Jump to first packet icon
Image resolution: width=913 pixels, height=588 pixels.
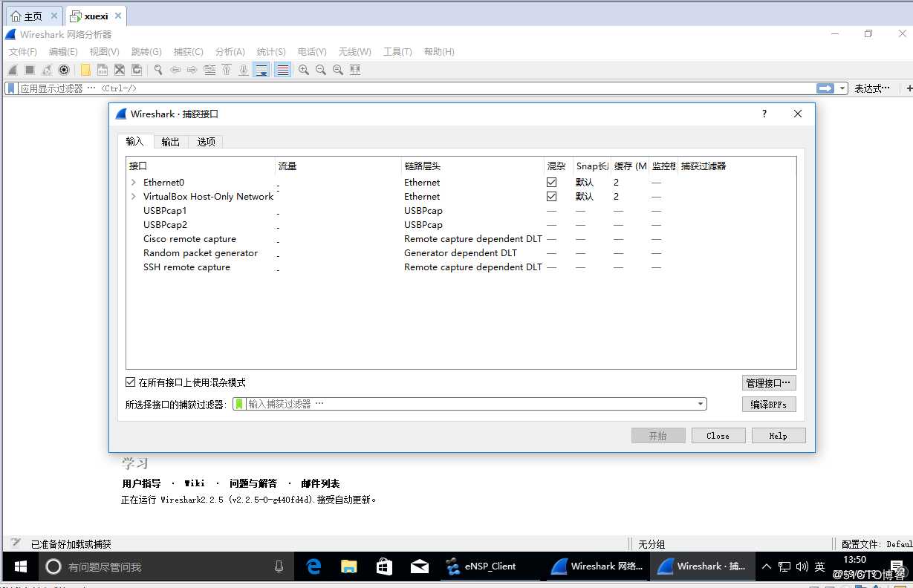pos(227,70)
